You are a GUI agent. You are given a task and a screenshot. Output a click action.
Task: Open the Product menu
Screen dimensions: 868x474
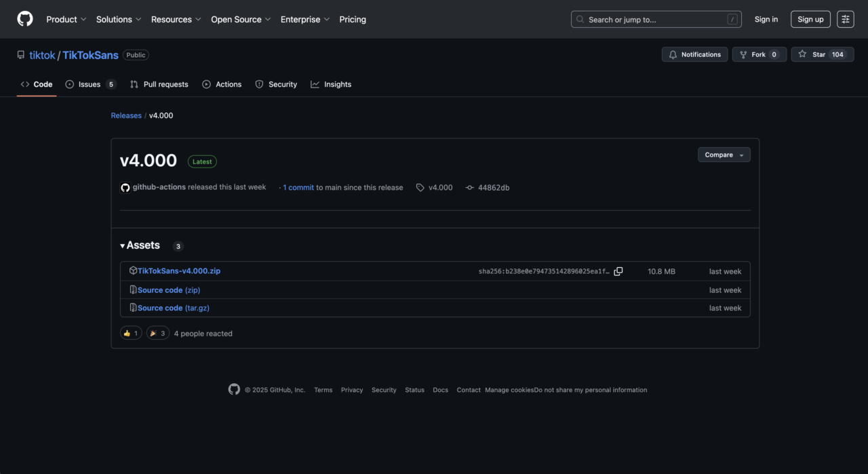pyautogui.click(x=66, y=20)
